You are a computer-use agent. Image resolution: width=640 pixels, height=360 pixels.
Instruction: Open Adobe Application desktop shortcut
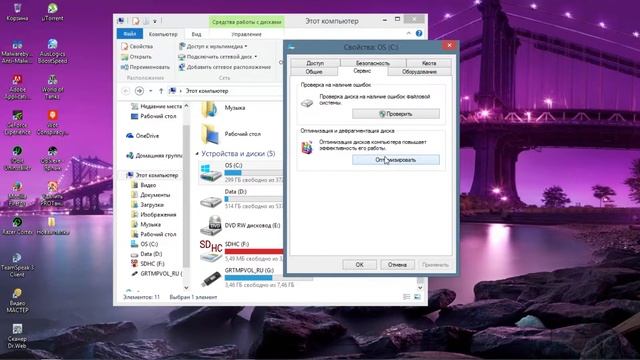(x=17, y=87)
